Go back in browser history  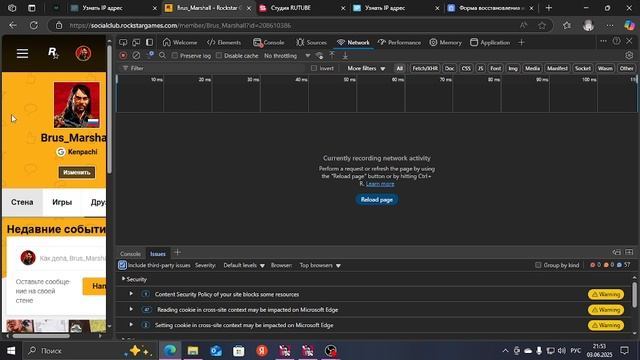click(13, 25)
